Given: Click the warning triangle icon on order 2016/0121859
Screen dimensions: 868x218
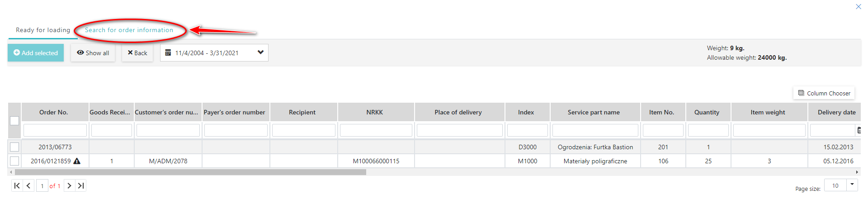Looking at the screenshot, I should point(77,161).
